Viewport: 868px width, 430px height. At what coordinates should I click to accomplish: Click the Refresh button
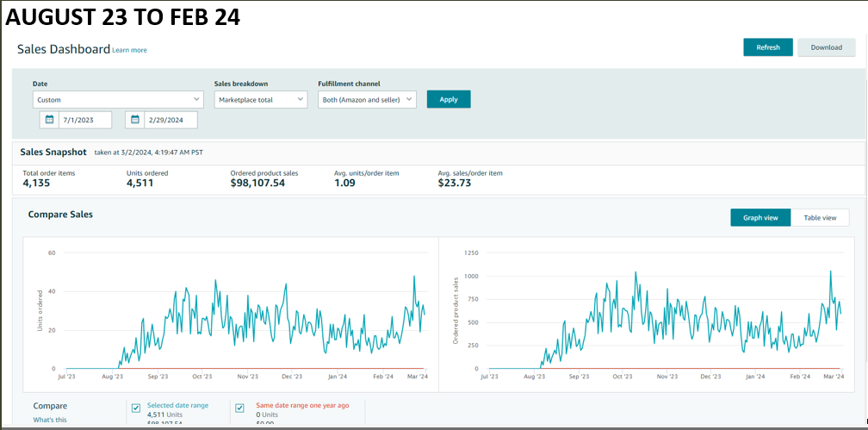click(x=768, y=47)
